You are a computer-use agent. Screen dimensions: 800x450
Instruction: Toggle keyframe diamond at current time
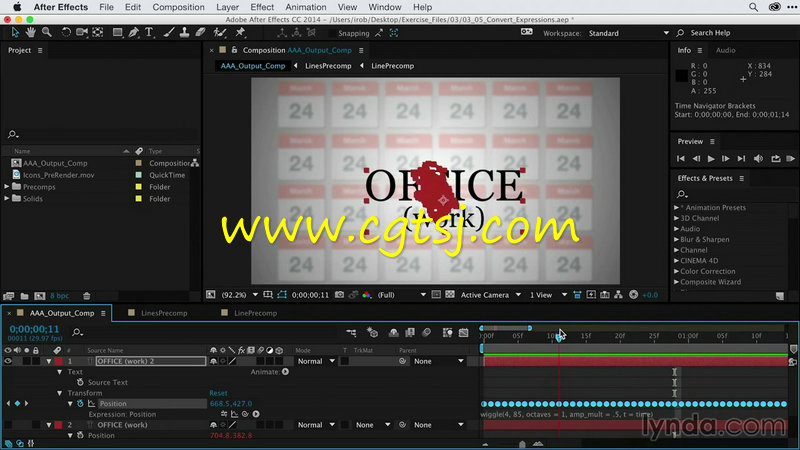point(17,404)
